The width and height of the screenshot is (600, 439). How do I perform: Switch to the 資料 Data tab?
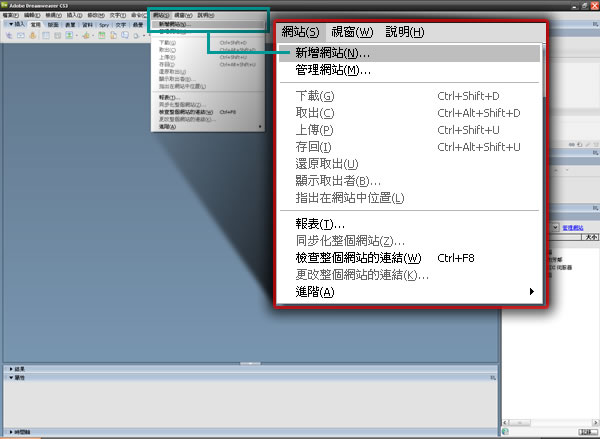coord(87,25)
